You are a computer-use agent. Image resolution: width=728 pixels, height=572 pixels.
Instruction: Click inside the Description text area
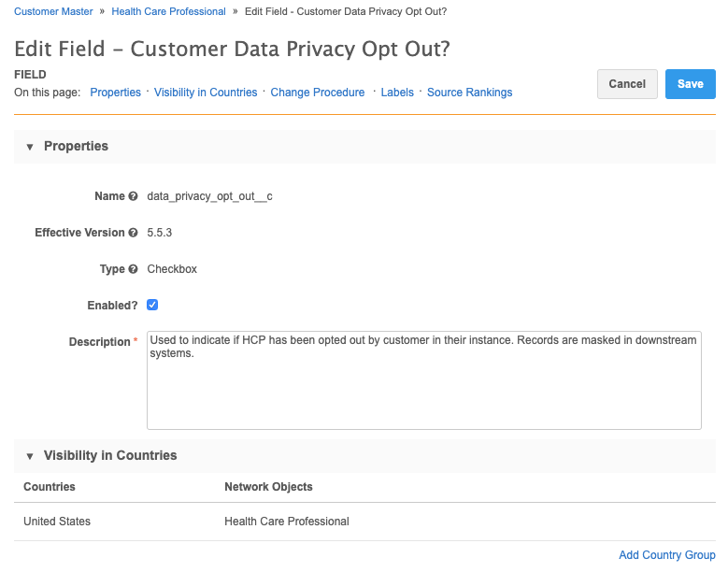[424, 380]
